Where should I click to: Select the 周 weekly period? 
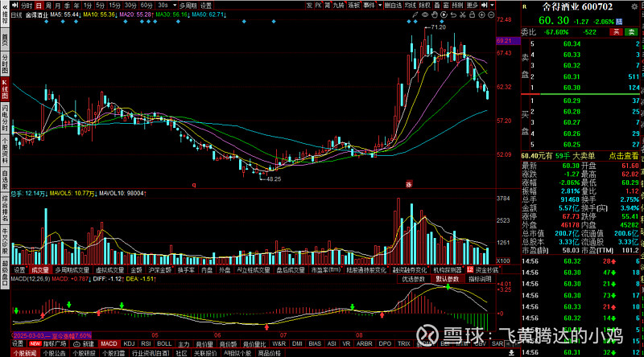tap(48, 6)
